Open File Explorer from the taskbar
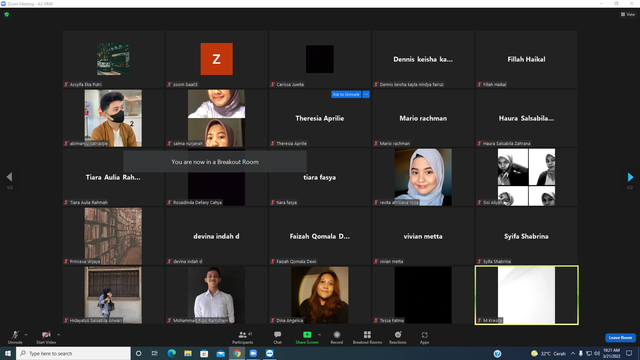The height and width of the screenshot is (360, 640). [x=188, y=353]
